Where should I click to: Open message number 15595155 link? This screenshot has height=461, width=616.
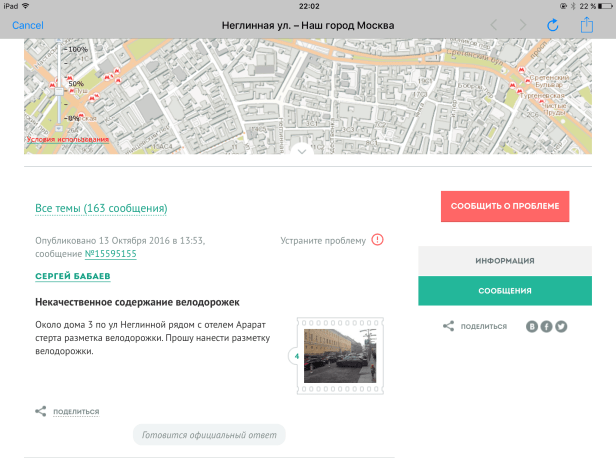coord(110,254)
